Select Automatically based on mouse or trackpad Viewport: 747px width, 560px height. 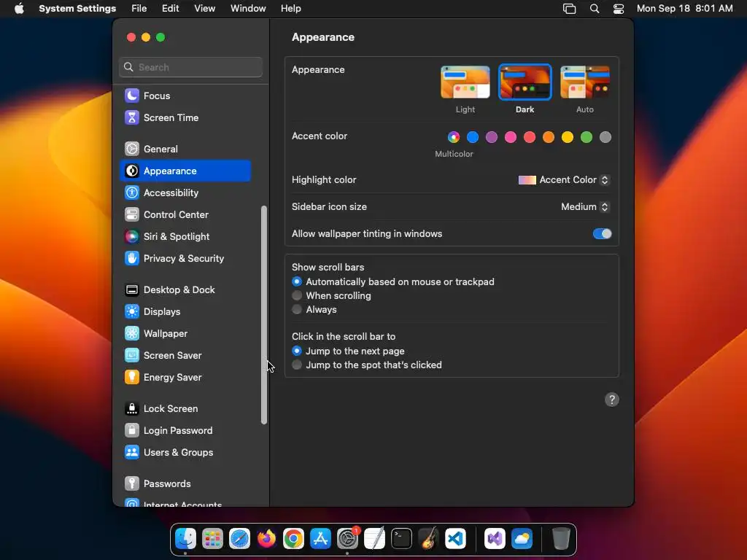tap(297, 282)
